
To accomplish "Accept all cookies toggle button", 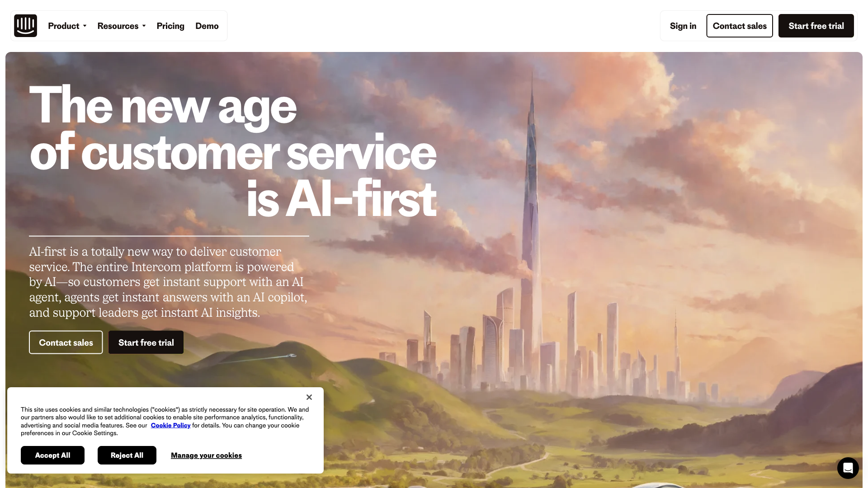I will tap(52, 455).
